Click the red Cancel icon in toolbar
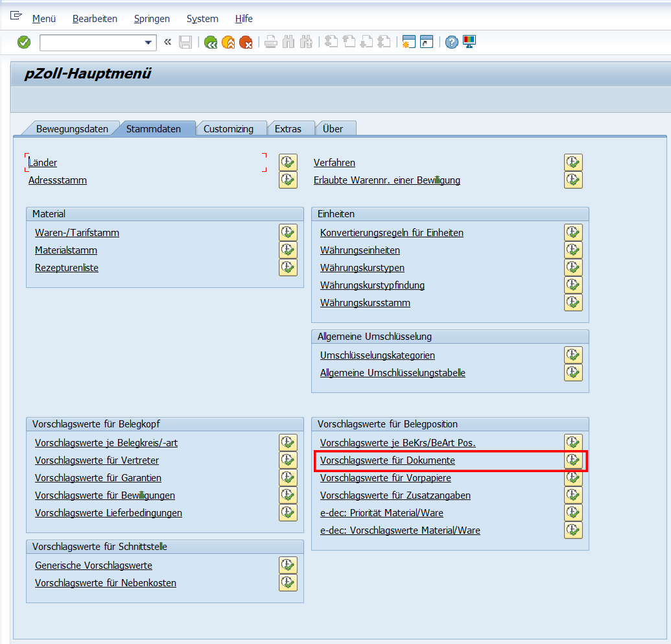Screen dimensions: 671x644 [x=246, y=43]
